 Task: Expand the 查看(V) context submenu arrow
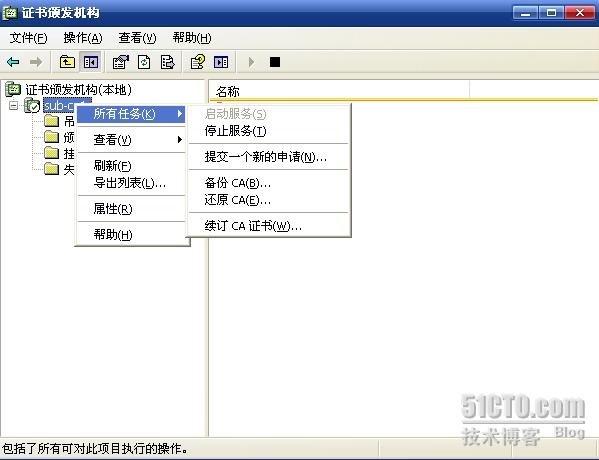pos(180,139)
